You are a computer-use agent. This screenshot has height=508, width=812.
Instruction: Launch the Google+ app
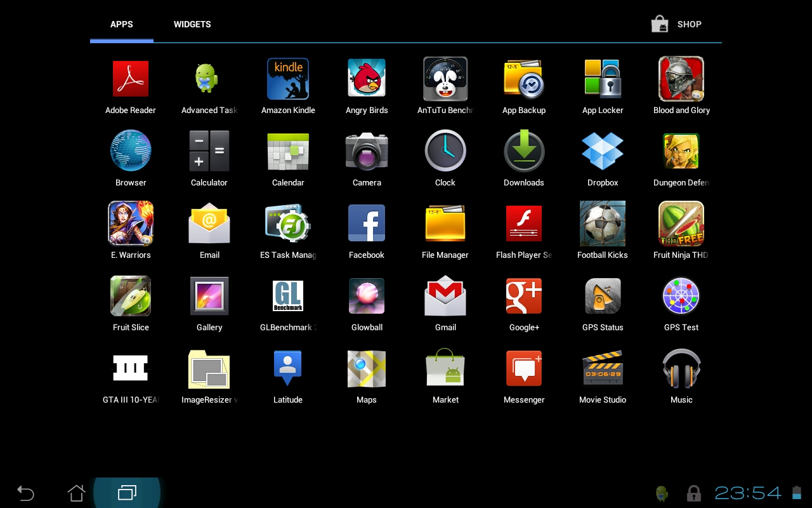pos(524,296)
